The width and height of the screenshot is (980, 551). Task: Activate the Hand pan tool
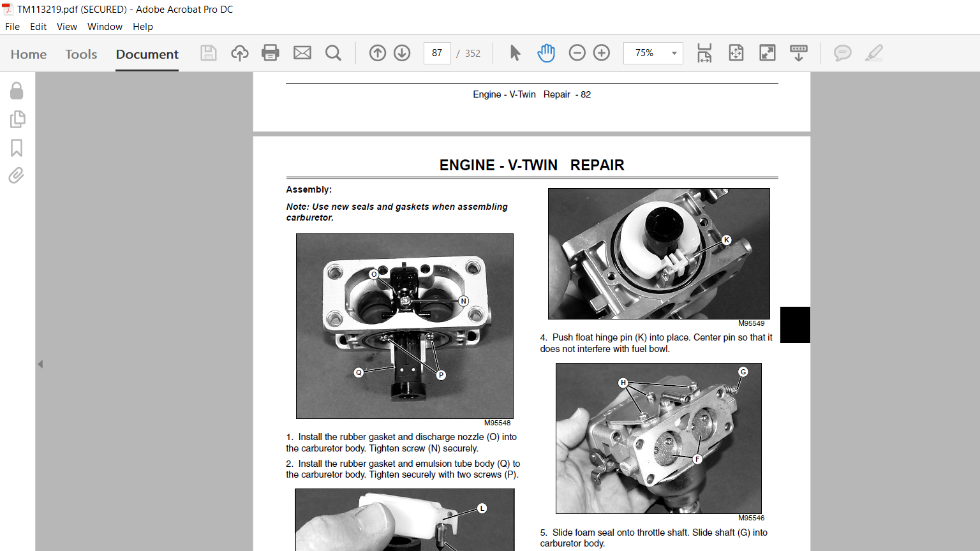546,53
